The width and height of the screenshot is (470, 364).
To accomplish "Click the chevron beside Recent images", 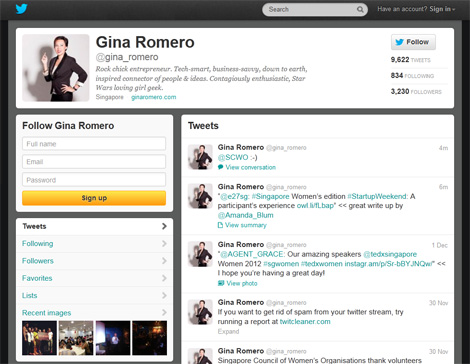I will pos(164,313).
